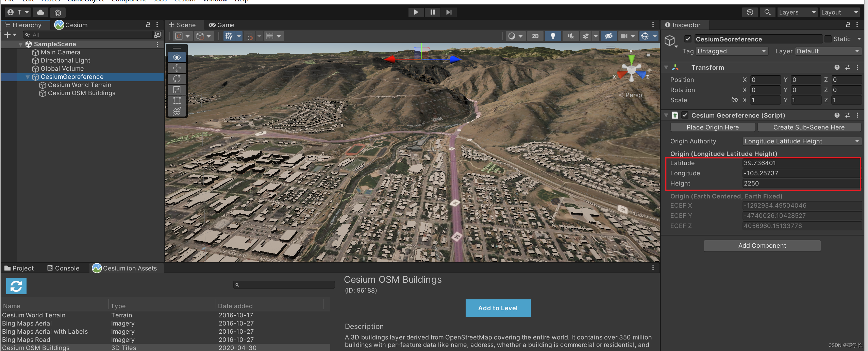This screenshot has width=868, height=351.
Task: Open the account dropdown icon
Action: pyautogui.click(x=18, y=13)
